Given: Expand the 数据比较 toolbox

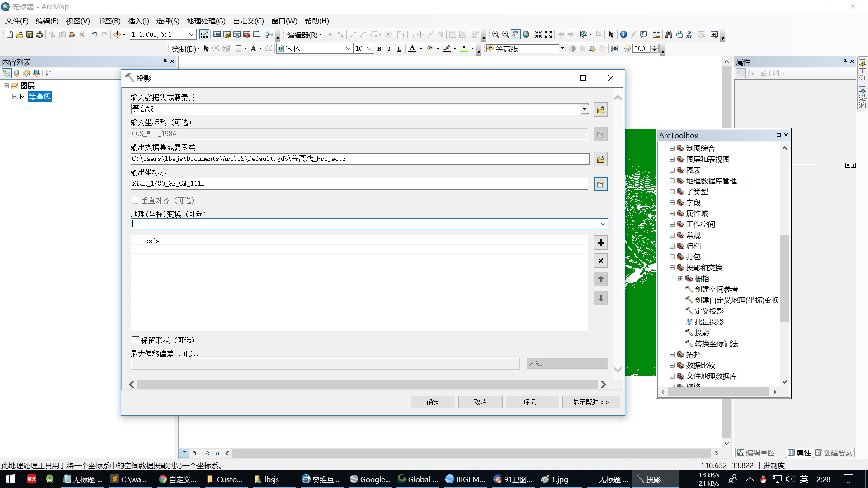Looking at the screenshot, I should pyautogui.click(x=672, y=365).
